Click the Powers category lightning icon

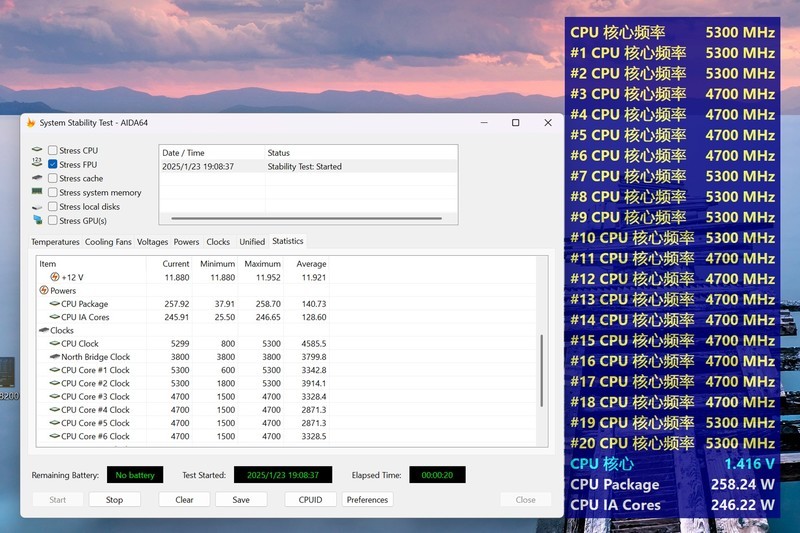(x=43, y=291)
